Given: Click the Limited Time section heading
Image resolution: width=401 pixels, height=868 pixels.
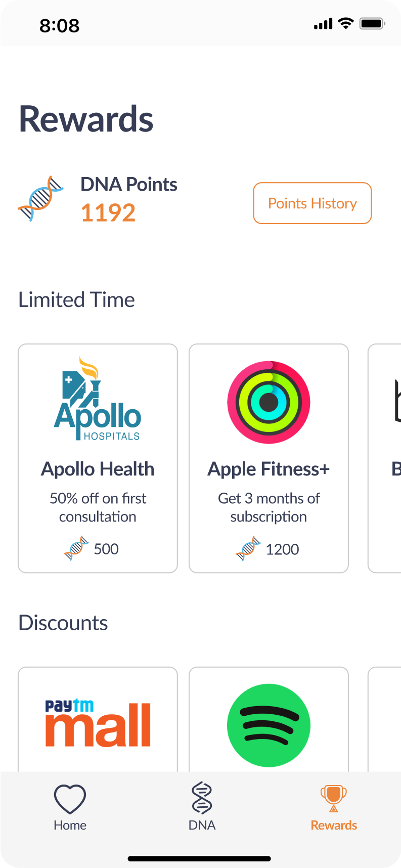Looking at the screenshot, I should tap(77, 300).
